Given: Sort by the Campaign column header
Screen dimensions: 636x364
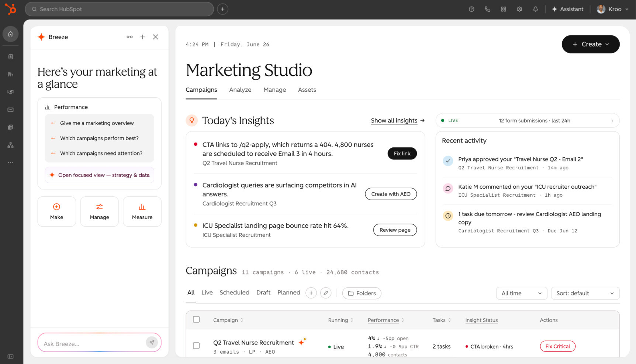Looking at the screenshot, I should tap(228, 320).
